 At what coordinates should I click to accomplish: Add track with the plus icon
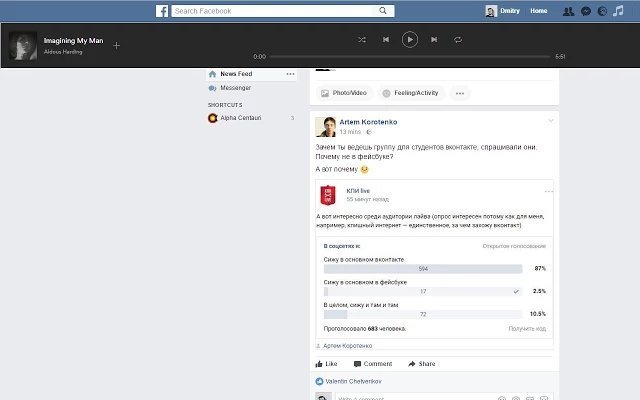tap(116, 45)
